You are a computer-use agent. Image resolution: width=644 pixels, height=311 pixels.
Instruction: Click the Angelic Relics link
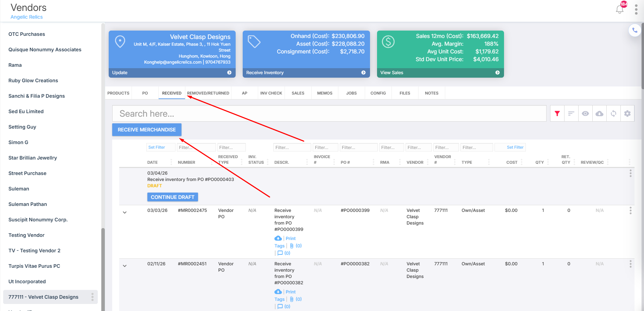click(x=27, y=17)
